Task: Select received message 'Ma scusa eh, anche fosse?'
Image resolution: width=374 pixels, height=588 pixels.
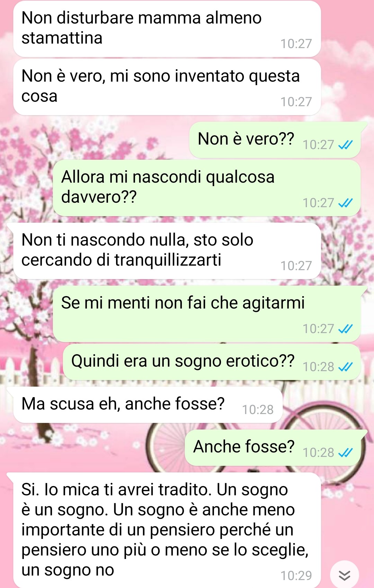Action: (x=148, y=405)
